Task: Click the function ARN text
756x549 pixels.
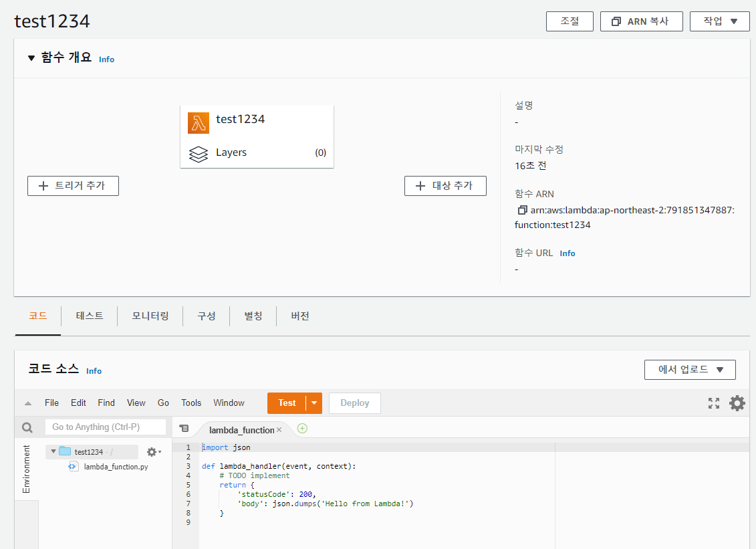Action: [x=625, y=217]
